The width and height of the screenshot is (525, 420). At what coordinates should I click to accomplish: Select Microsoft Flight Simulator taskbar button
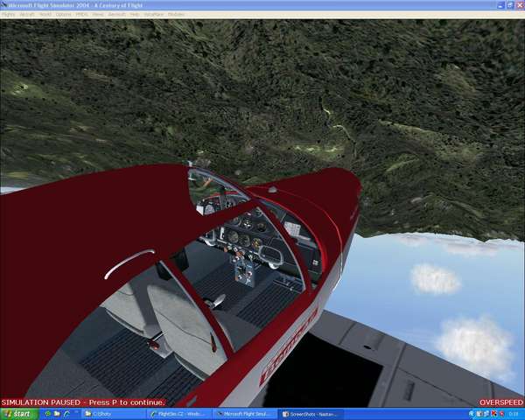click(246, 414)
